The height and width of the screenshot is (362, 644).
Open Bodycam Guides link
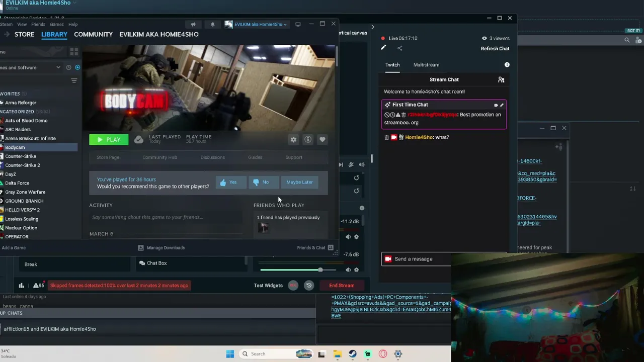pyautogui.click(x=255, y=157)
